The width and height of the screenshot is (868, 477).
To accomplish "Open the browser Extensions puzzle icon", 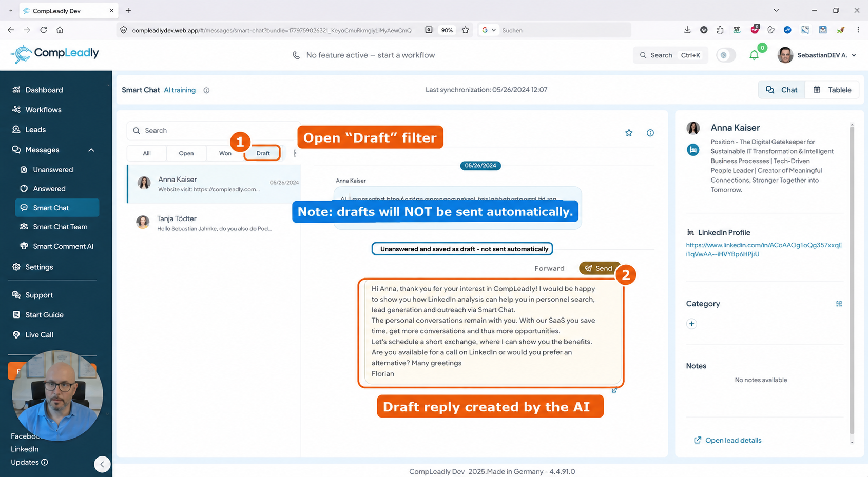I will 720,30.
